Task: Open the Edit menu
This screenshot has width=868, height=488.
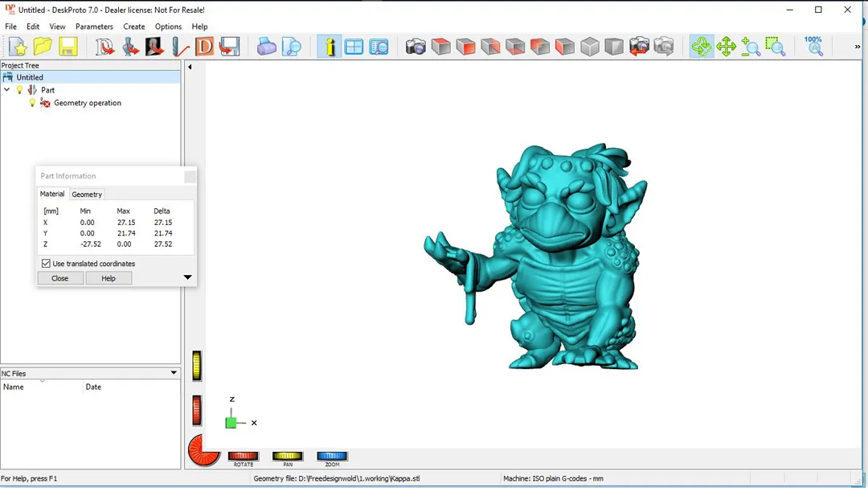Action: click(x=33, y=27)
